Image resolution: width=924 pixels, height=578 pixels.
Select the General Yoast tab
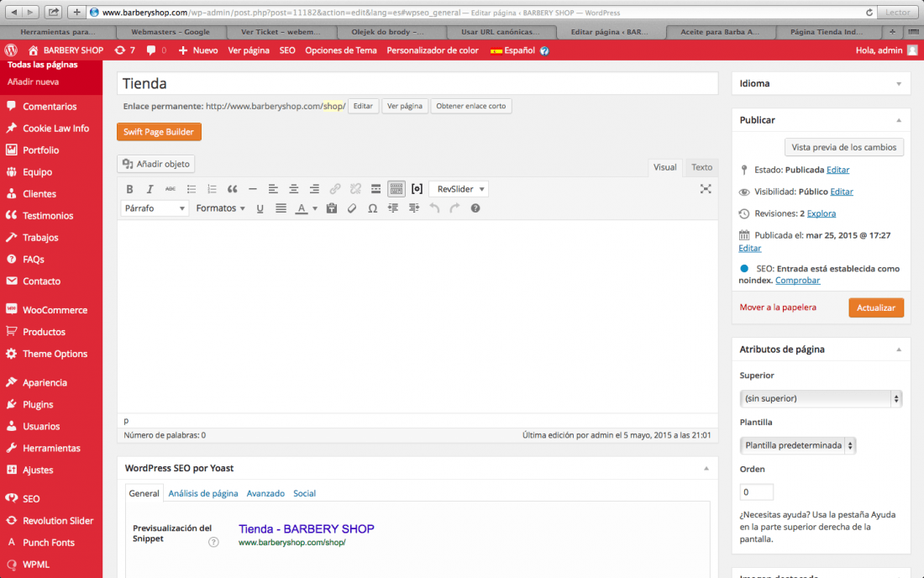(x=144, y=494)
